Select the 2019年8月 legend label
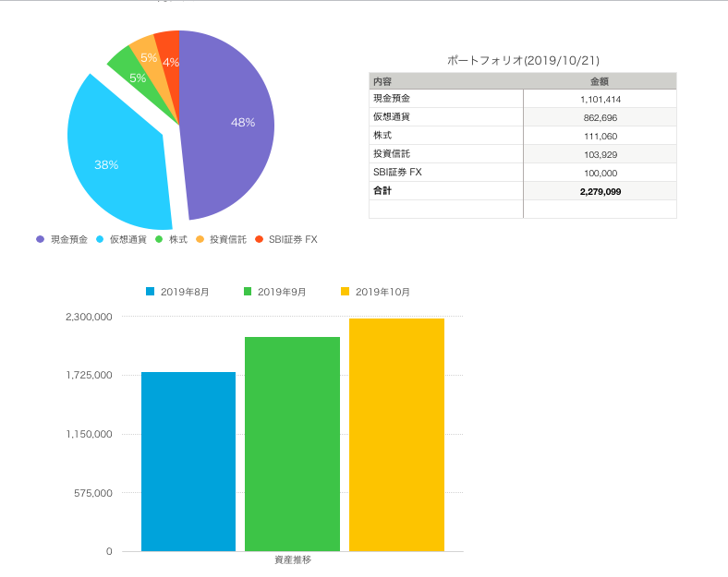The image size is (728, 577). 185,292
